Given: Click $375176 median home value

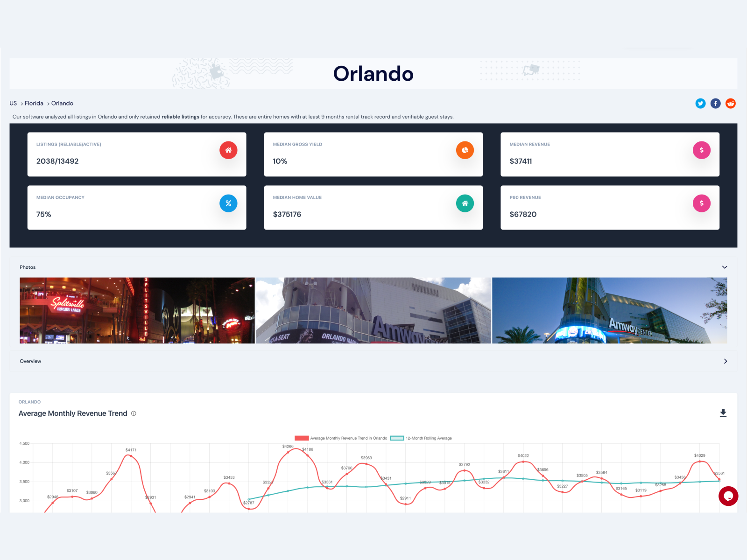Looking at the screenshot, I should coord(287,215).
